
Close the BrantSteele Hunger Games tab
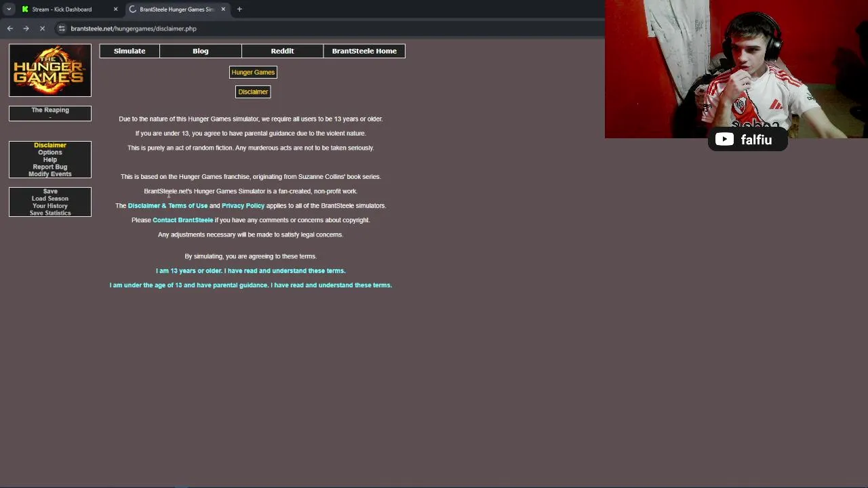223,9
